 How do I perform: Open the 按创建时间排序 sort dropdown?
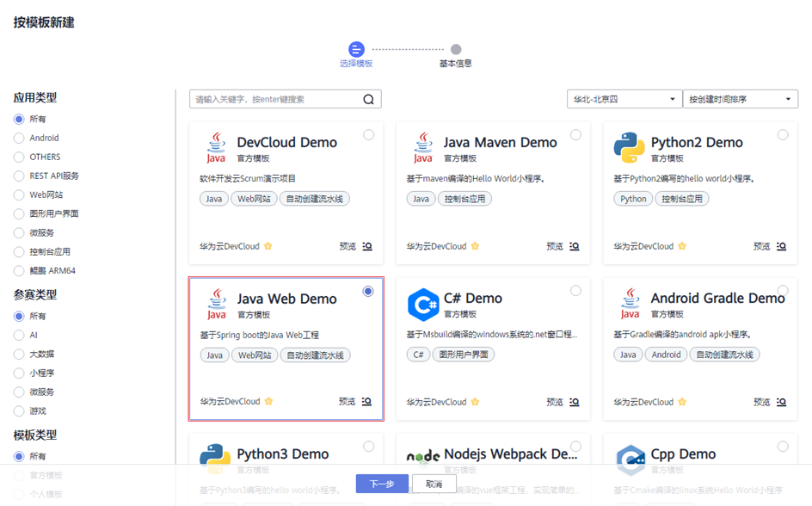point(741,99)
